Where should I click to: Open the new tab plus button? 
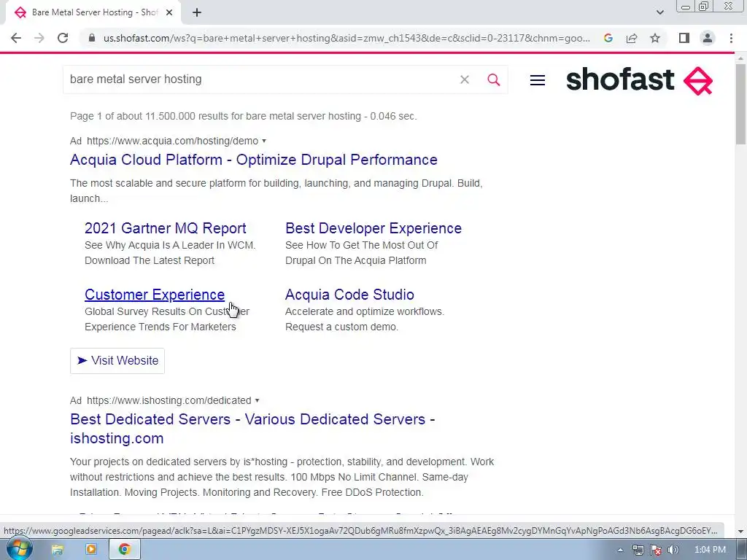pyautogui.click(x=197, y=13)
